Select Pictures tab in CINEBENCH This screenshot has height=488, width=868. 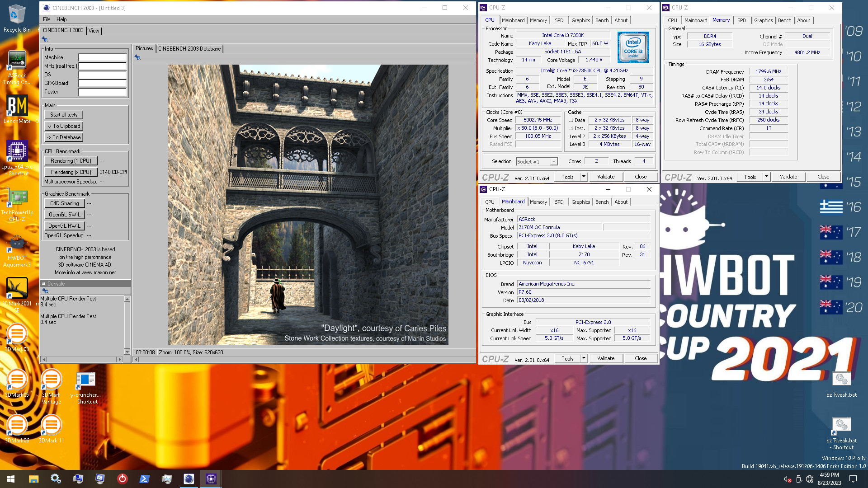pos(144,48)
